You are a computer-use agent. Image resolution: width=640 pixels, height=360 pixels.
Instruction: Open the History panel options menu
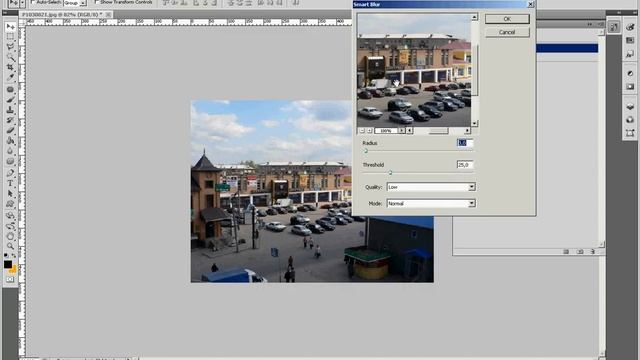click(x=600, y=24)
